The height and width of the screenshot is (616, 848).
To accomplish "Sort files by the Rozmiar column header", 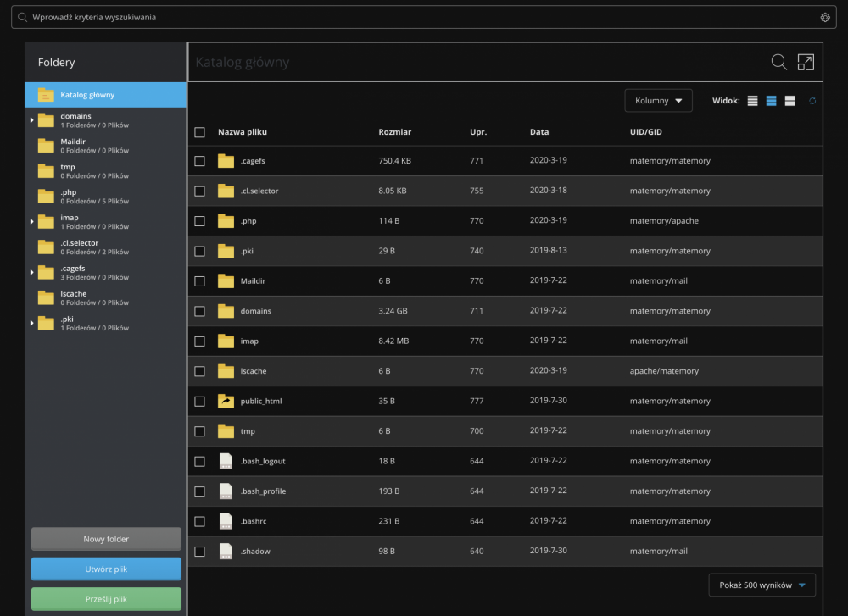I will point(394,132).
